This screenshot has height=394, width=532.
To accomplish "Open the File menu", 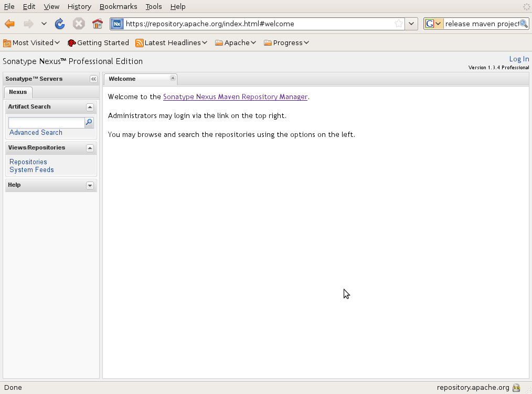I will [9, 6].
